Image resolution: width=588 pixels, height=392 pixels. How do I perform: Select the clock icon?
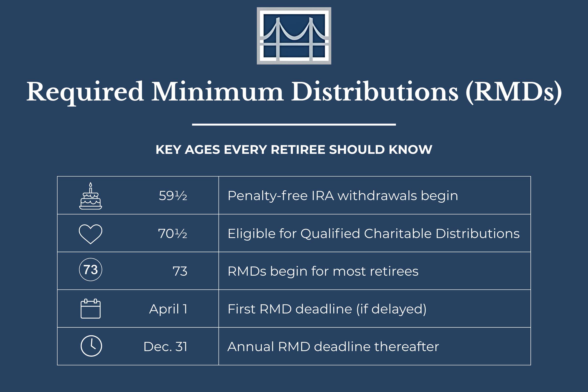click(91, 346)
